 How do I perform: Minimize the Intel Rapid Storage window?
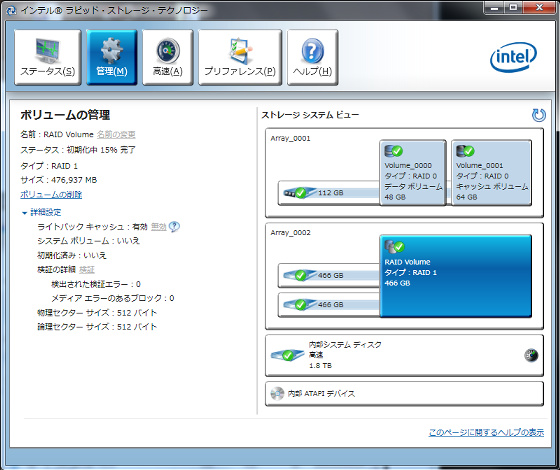pyautogui.click(x=495, y=8)
